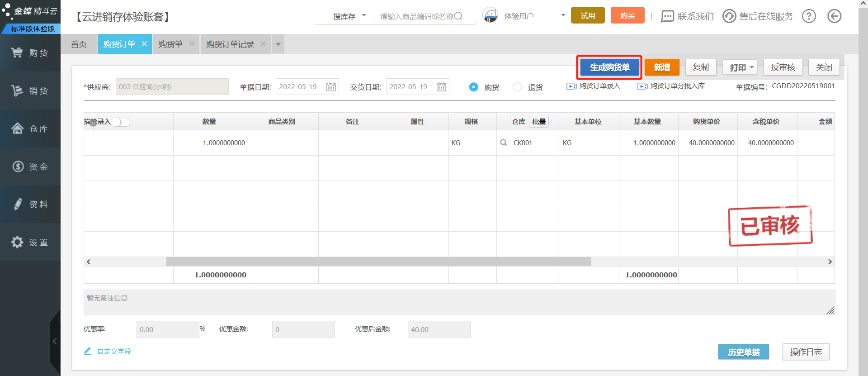Click the 生成购货单 button
This screenshot has height=376, width=868.
[x=609, y=67]
